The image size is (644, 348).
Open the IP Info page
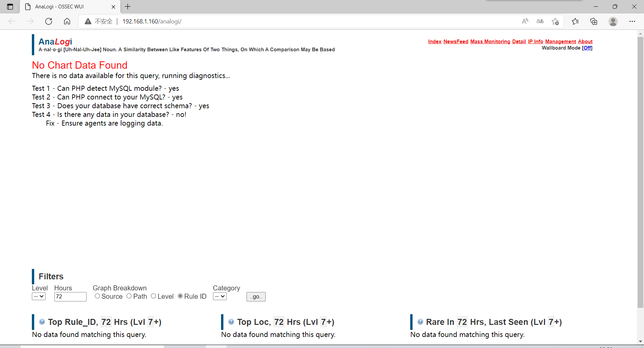(535, 42)
